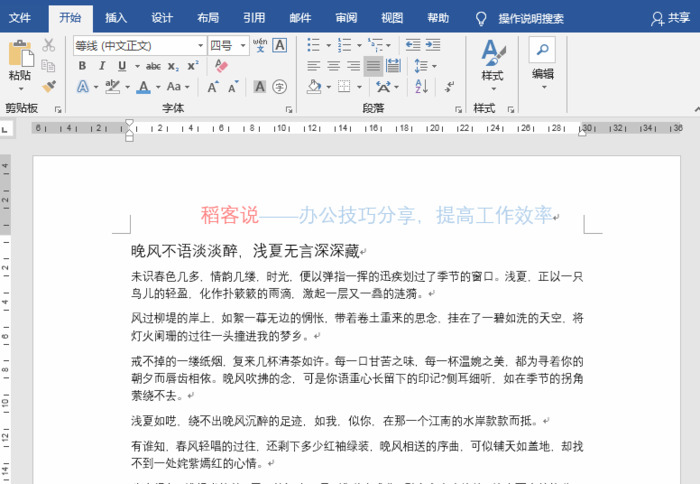Viewport: 700px width, 484px height.
Task: Switch to View (视图) tab
Action: coord(392,18)
